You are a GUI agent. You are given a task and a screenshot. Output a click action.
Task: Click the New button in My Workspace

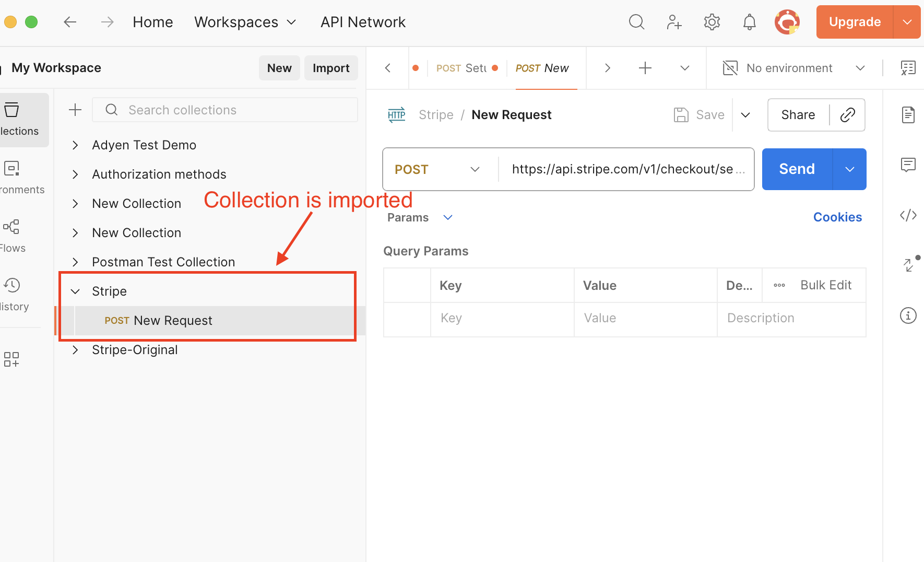(279, 68)
